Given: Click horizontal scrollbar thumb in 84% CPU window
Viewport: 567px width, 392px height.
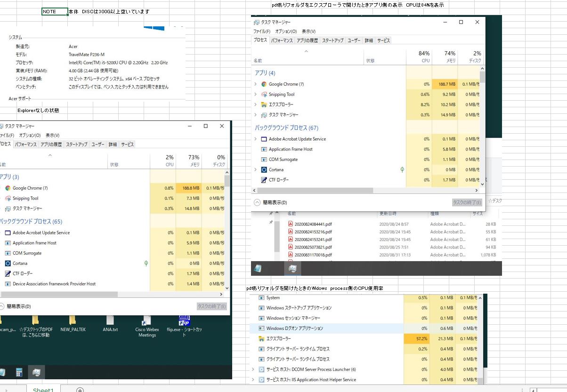Looking at the screenshot, I should (x=316, y=191).
